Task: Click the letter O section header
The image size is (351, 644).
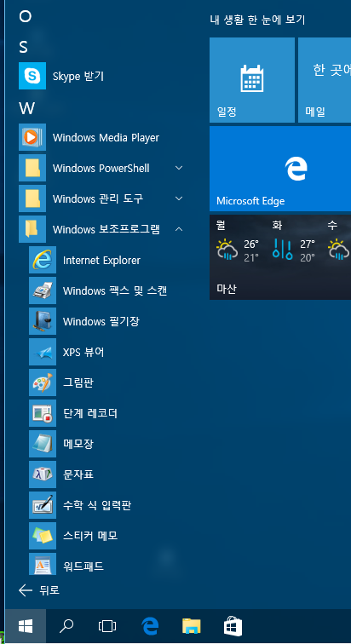Action: pyautogui.click(x=25, y=17)
